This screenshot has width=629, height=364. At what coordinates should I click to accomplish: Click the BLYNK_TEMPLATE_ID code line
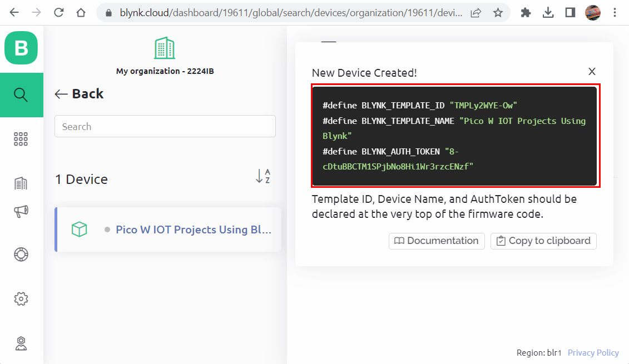point(419,106)
